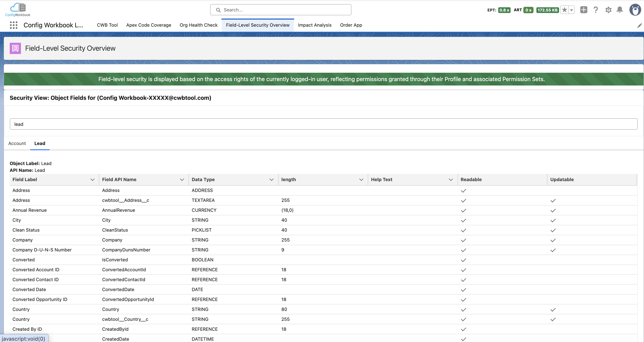
Task: Click Readable checkmark for Annual Revenue row
Action: [463, 211]
